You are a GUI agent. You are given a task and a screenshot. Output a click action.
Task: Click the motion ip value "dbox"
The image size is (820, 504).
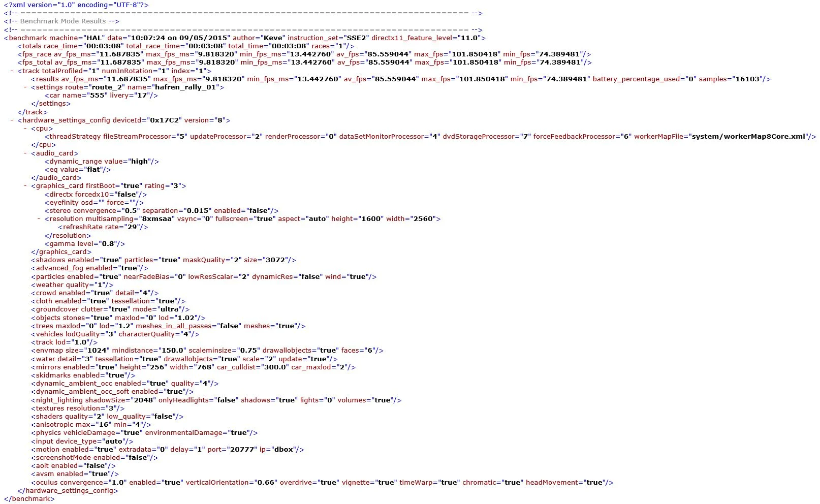[284, 450]
